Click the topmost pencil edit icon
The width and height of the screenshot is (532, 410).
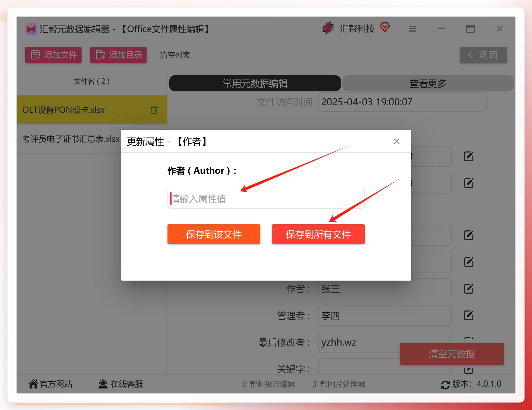pos(469,156)
